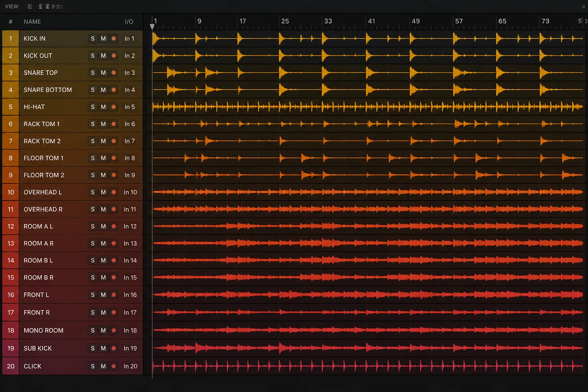Mute the MONO ROOM track
This screenshot has height=392, width=588.
(103, 330)
